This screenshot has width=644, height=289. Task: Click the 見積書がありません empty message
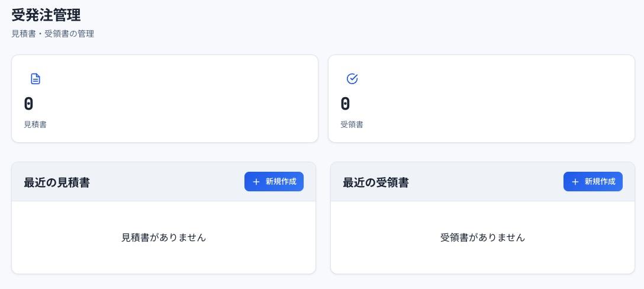[163, 237]
